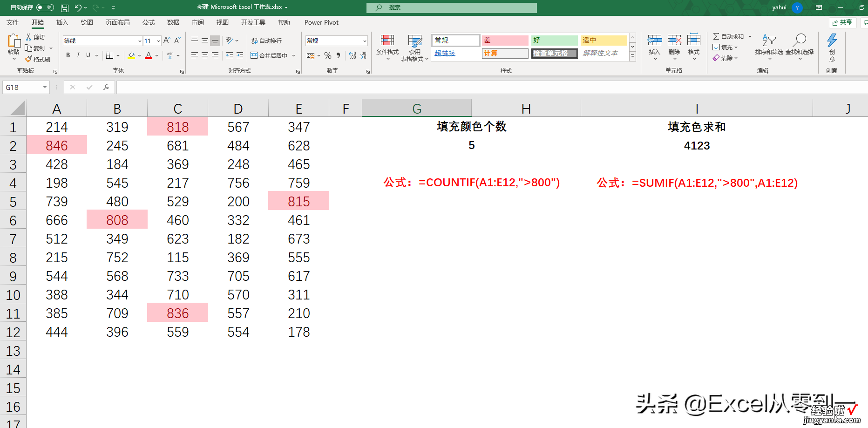Click the Ideas lightning icon

[832, 41]
